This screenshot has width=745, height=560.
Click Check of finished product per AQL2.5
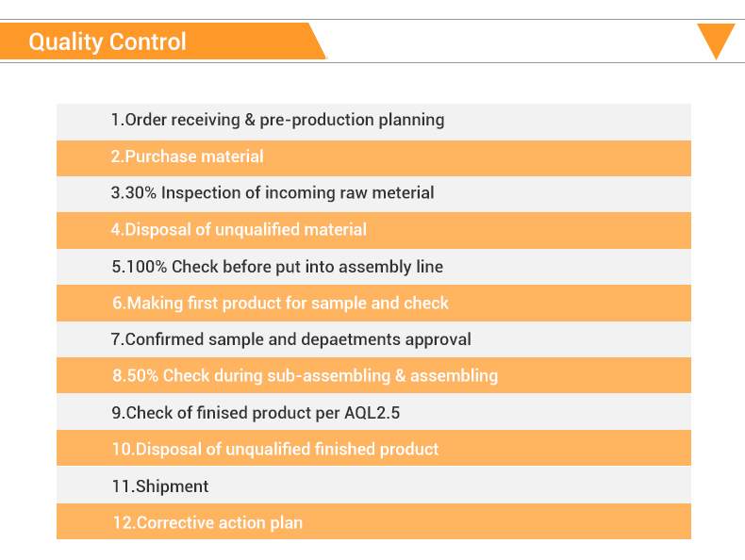point(373,412)
